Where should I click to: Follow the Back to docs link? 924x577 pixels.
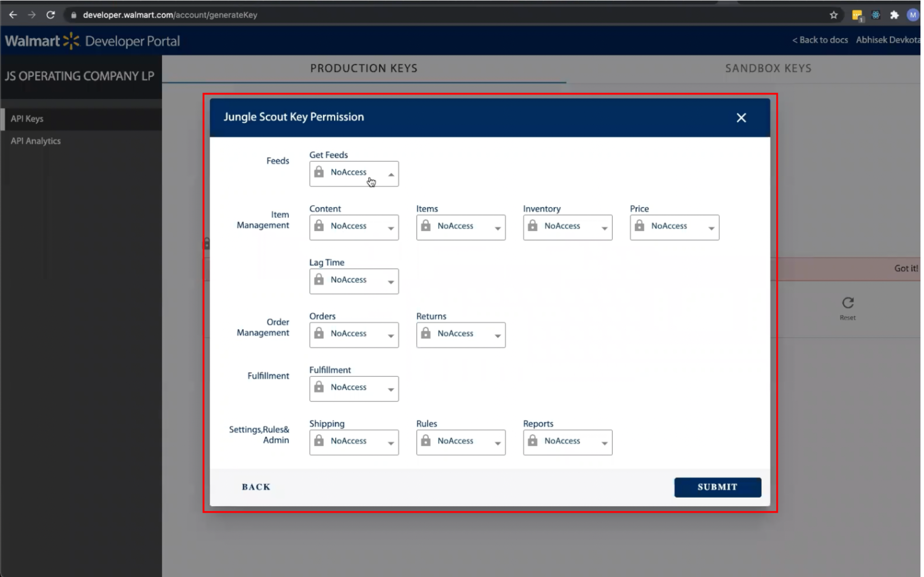820,40
